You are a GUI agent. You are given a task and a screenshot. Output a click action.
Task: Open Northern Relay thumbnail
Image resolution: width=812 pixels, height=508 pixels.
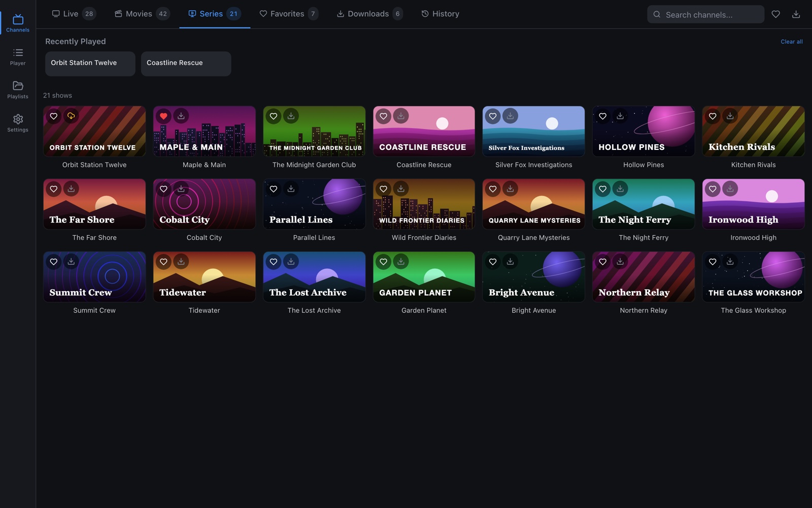(x=644, y=277)
